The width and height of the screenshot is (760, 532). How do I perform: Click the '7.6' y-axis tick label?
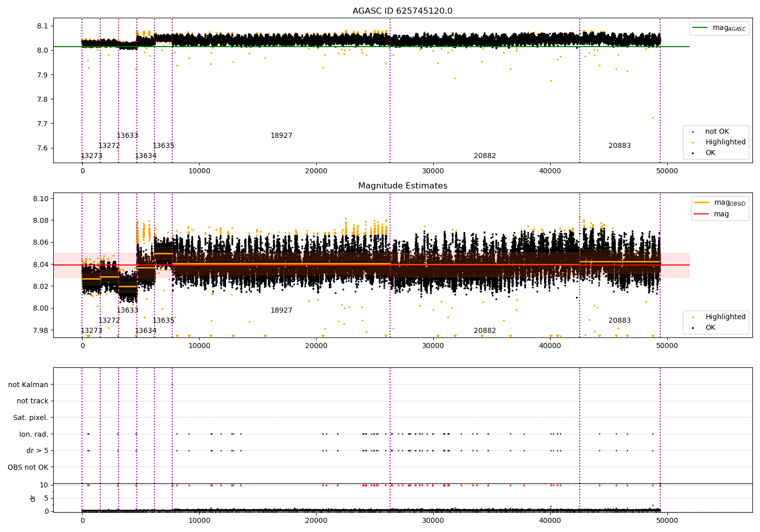(x=43, y=148)
